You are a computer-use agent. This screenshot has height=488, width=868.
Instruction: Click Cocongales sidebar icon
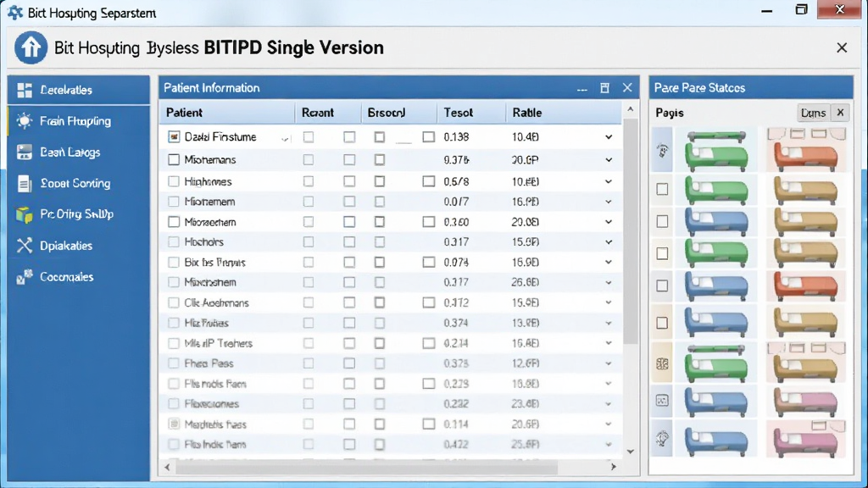point(25,277)
